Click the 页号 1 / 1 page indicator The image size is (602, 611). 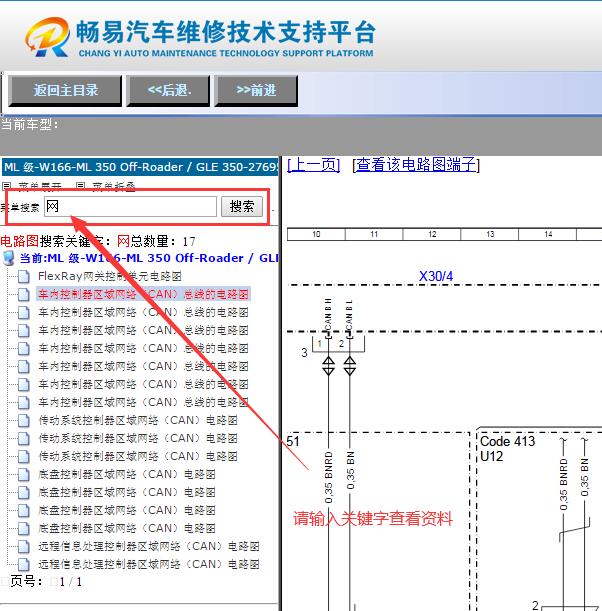pyautogui.click(x=46, y=581)
